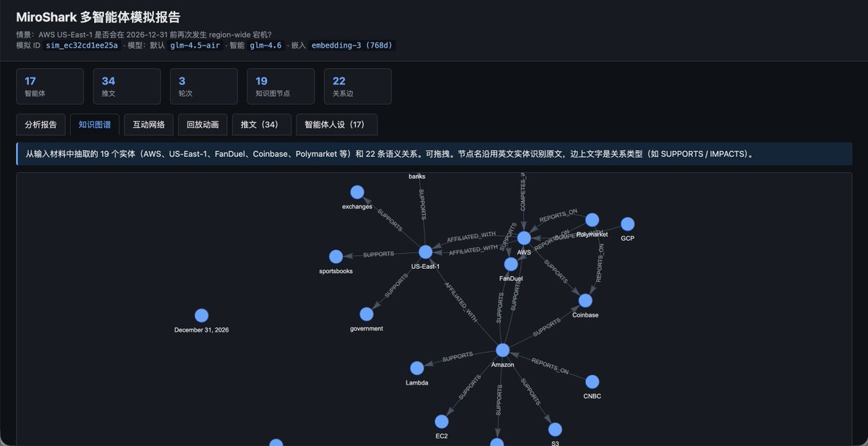This screenshot has height=446, width=868.
Task: Select the CNBC node
Action: coord(592,382)
